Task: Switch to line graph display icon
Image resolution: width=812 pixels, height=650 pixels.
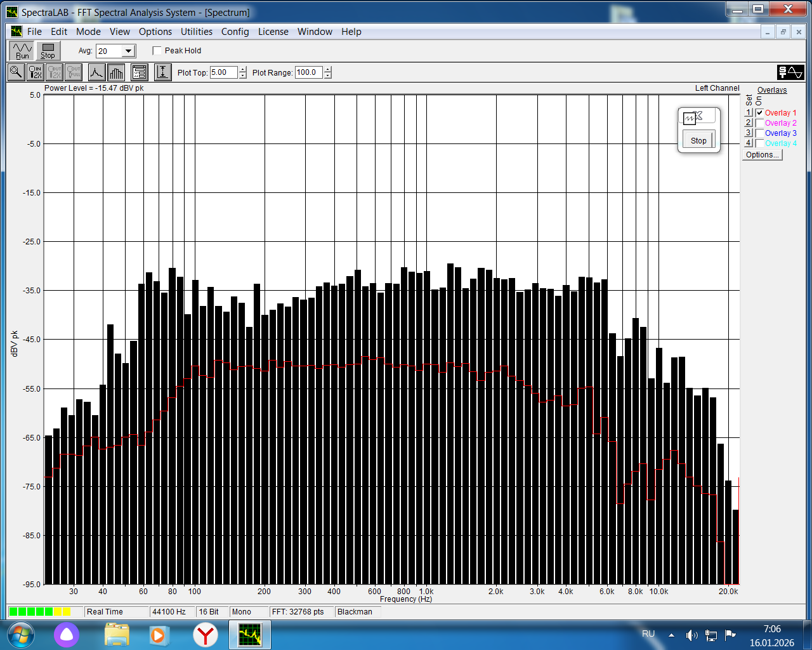Action: pyautogui.click(x=96, y=72)
